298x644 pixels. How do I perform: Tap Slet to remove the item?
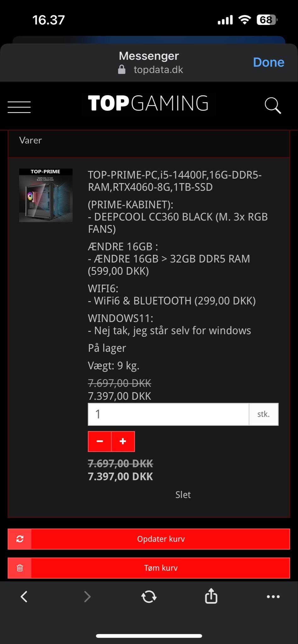(183, 495)
